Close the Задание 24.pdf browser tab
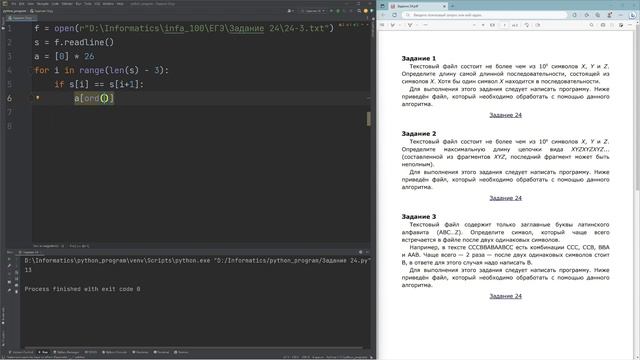 [x=444, y=6]
